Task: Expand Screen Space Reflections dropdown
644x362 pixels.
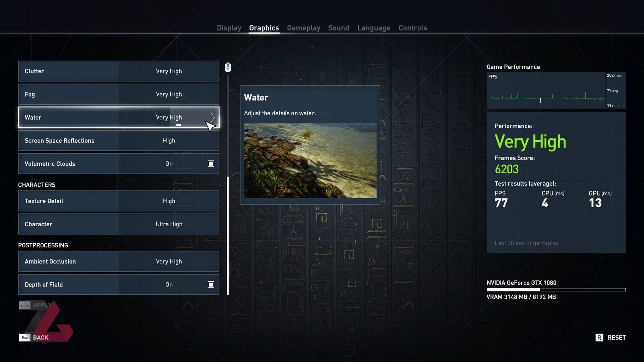Action: pos(168,140)
